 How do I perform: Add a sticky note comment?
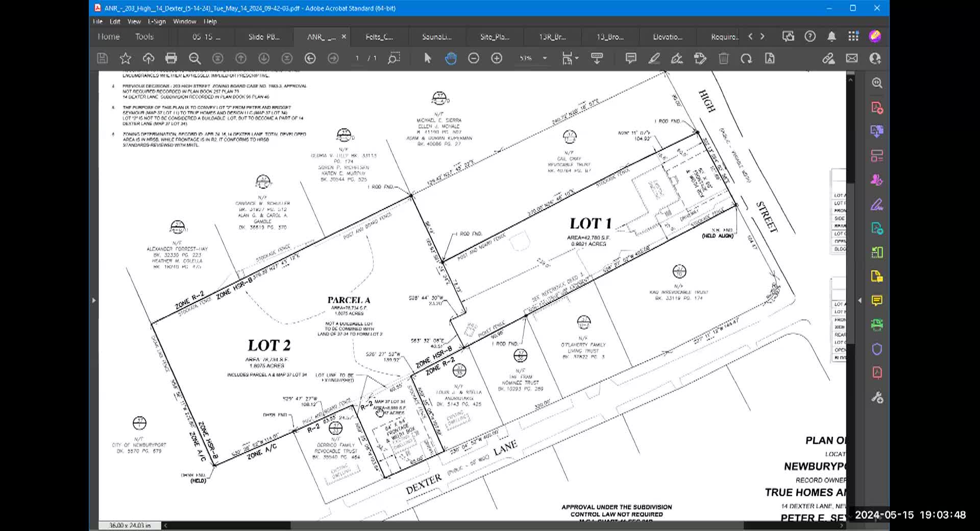(x=631, y=58)
